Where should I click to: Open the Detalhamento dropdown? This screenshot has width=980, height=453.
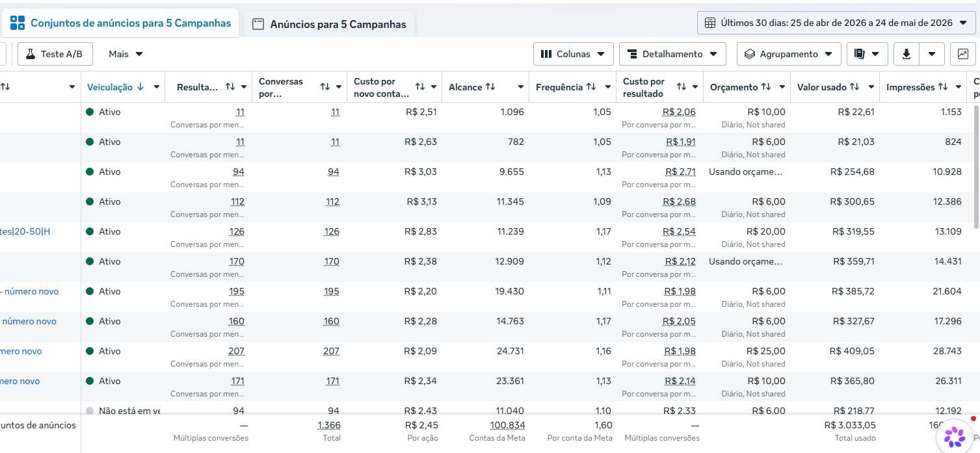point(672,54)
